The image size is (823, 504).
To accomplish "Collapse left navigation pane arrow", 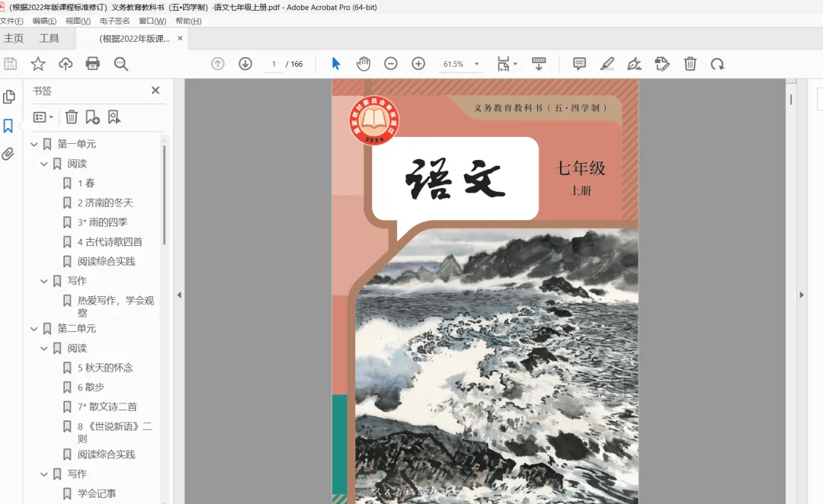I will tap(179, 295).
